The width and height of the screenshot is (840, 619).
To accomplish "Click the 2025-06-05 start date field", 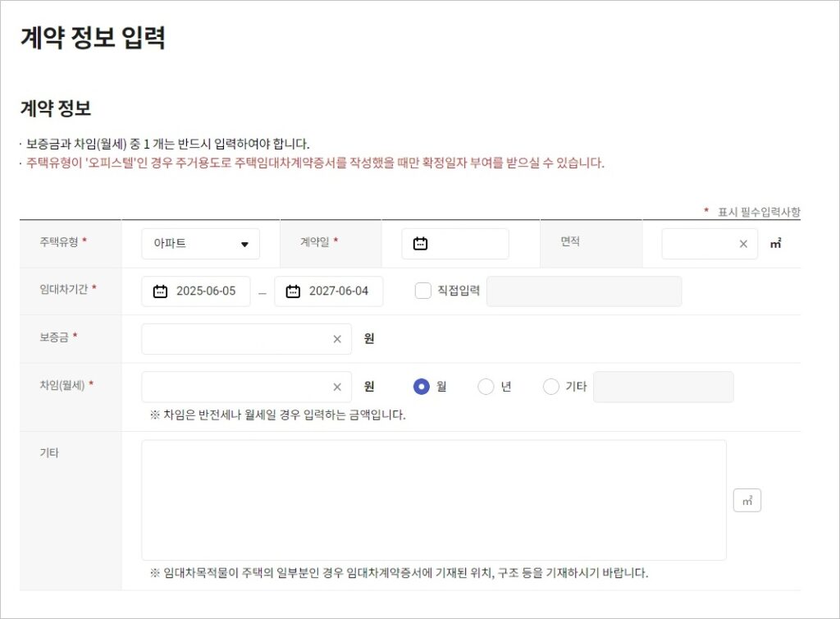I will click(x=206, y=291).
